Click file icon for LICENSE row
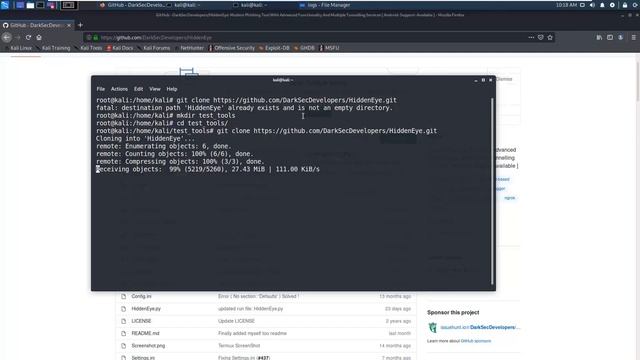This screenshot has width=640, height=360. pos(123,321)
